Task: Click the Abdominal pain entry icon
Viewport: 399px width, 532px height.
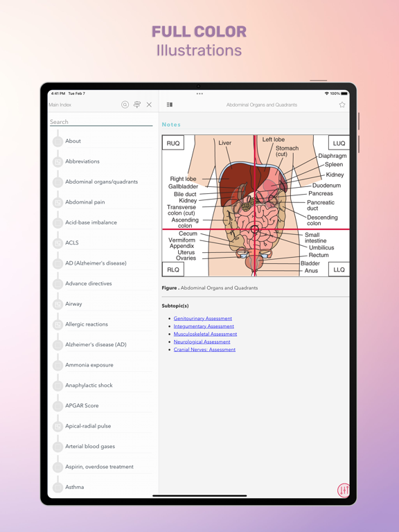Action: [57, 202]
